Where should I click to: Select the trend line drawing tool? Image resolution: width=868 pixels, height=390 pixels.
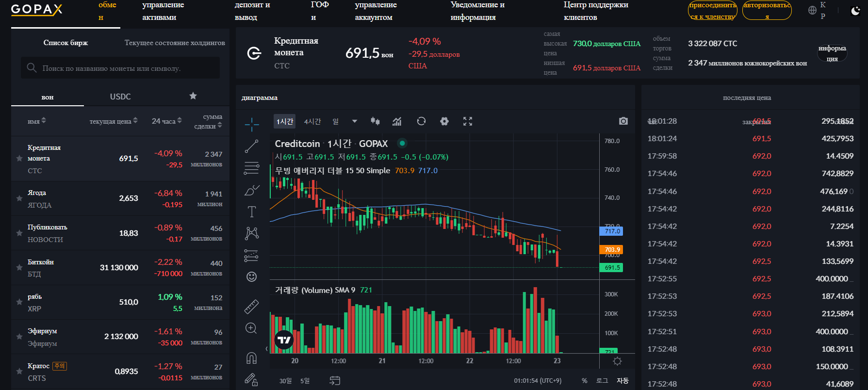point(251,146)
